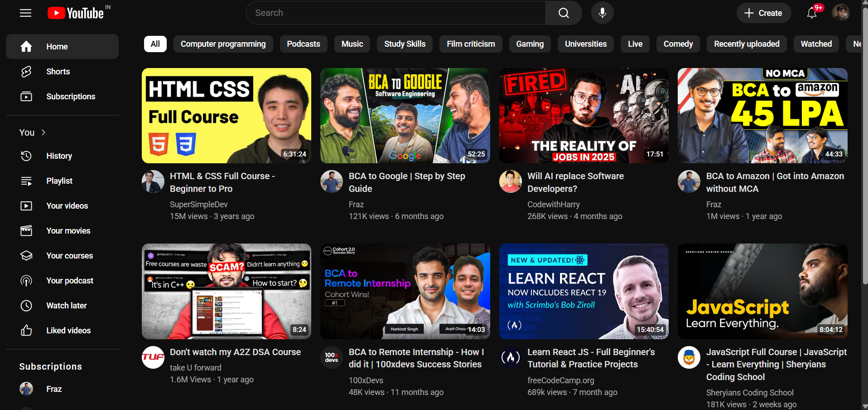Open the Fraz channel from Subscriptions

pos(53,389)
